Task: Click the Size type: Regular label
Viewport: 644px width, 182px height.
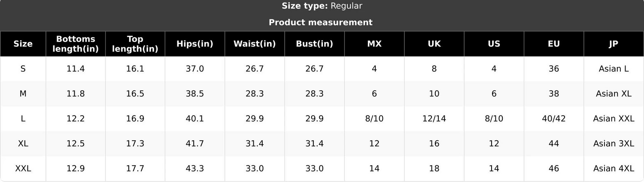Action: [x=322, y=6]
